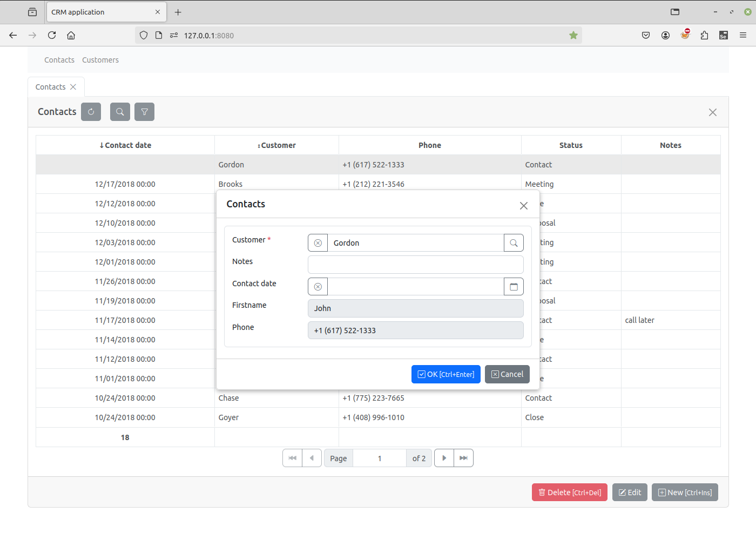Open the Contact date calendar picker
This screenshot has width=756, height=533.
[514, 287]
